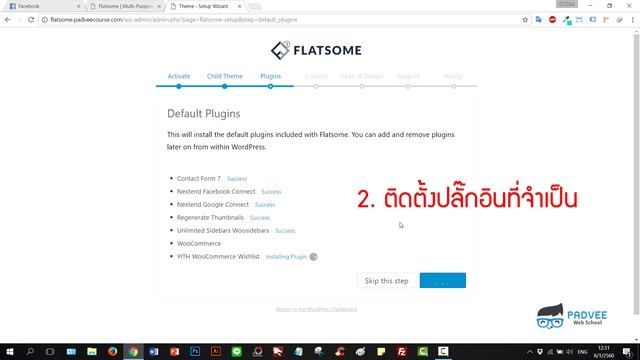
Task: Click the Plugins progress dot
Action: 270,86
